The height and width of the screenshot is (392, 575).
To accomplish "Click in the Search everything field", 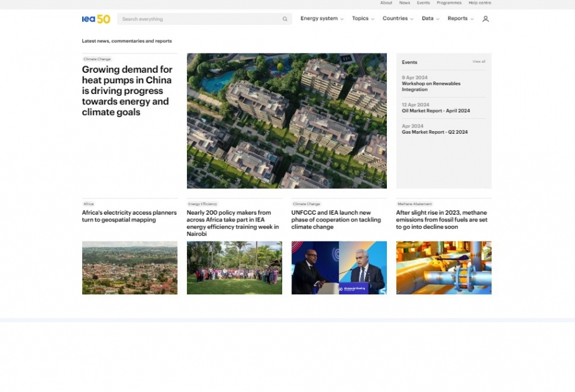I will point(199,19).
